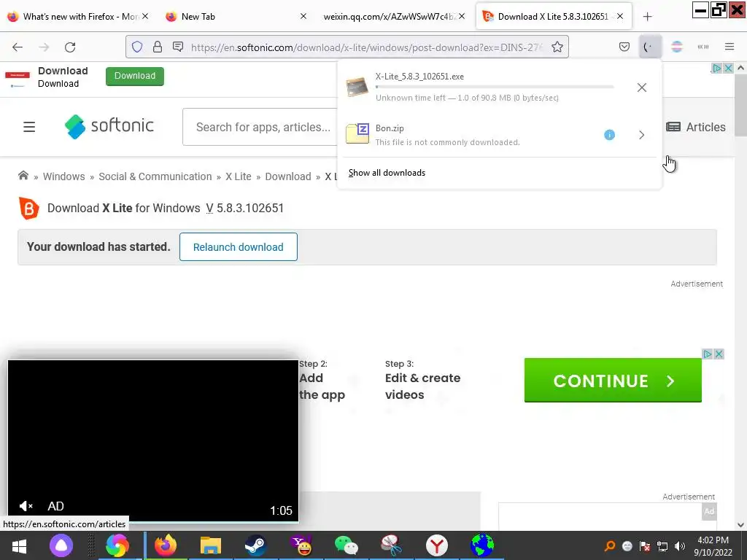Image resolution: width=747 pixels, height=560 pixels.
Task: Click the X-Lite download progress bar
Action: [495, 87]
